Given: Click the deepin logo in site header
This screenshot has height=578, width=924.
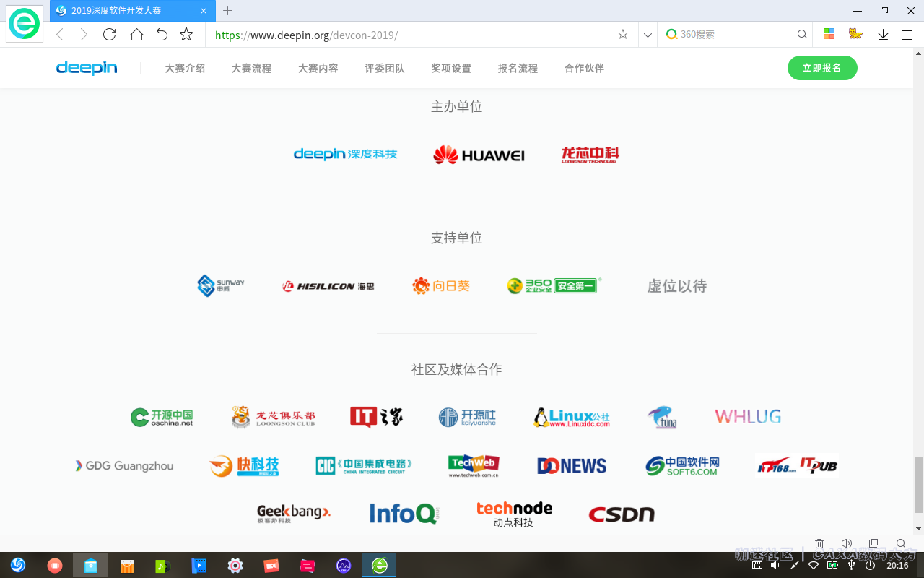Looking at the screenshot, I should click(87, 68).
